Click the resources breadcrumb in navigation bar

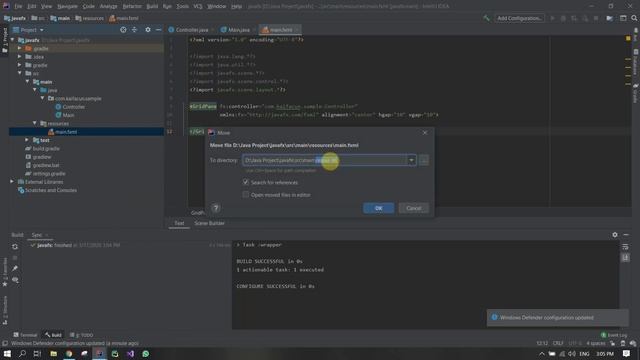coord(89,18)
